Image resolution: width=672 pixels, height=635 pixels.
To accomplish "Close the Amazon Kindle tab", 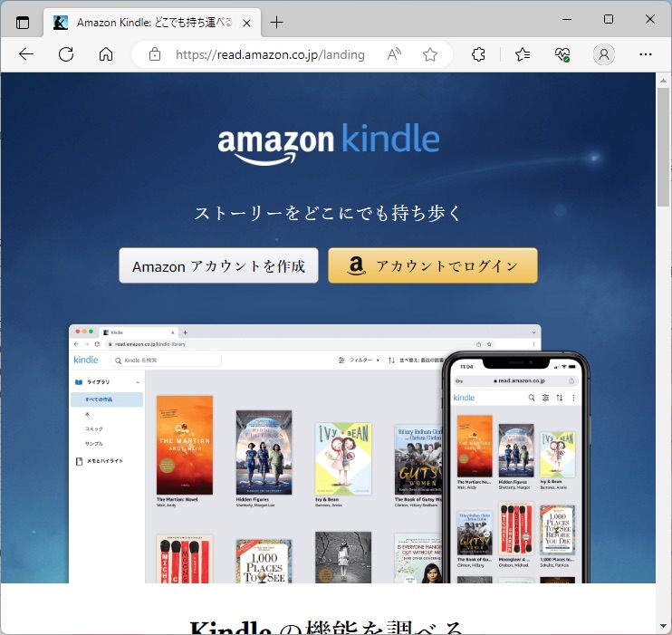I will [x=246, y=23].
